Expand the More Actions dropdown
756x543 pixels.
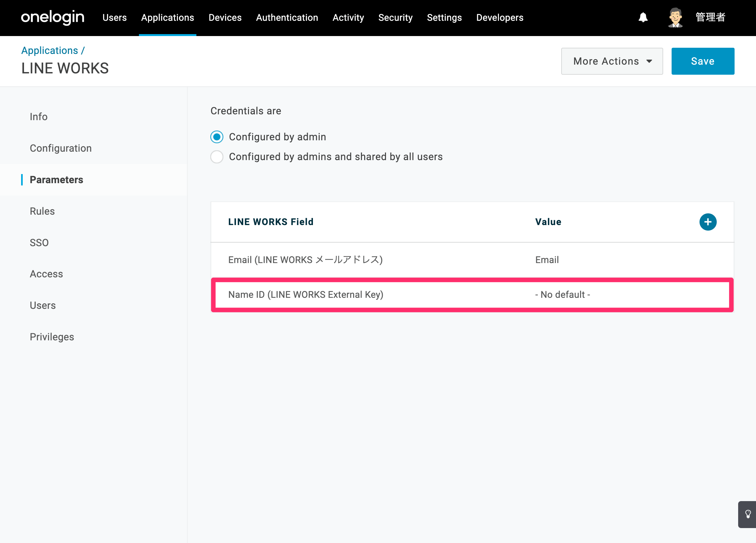[x=612, y=61]
